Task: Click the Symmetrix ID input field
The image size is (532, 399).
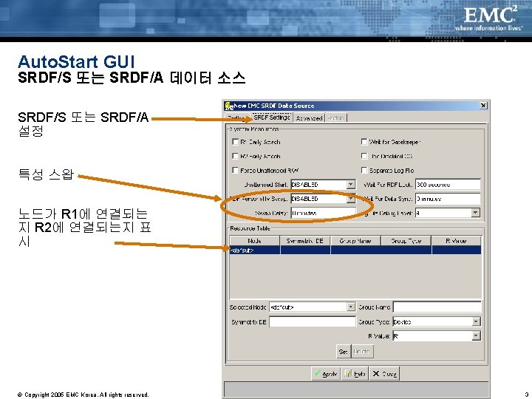Action: (x=312, y=321)
